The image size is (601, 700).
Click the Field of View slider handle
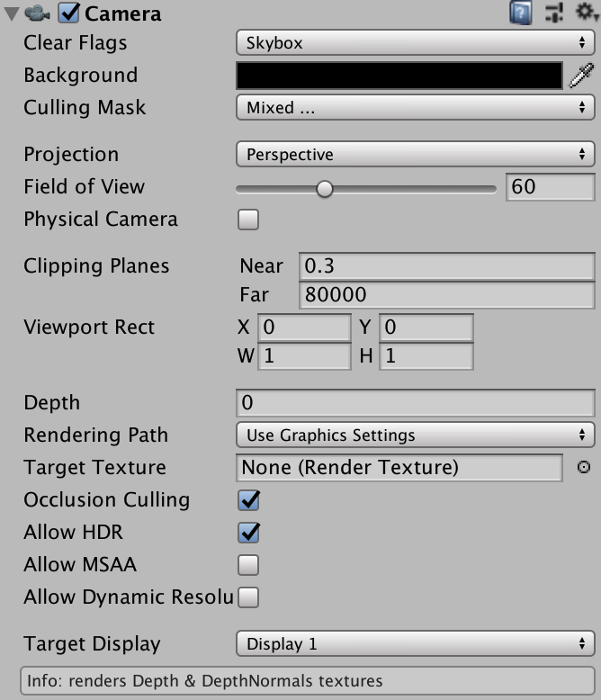point(325,188)
